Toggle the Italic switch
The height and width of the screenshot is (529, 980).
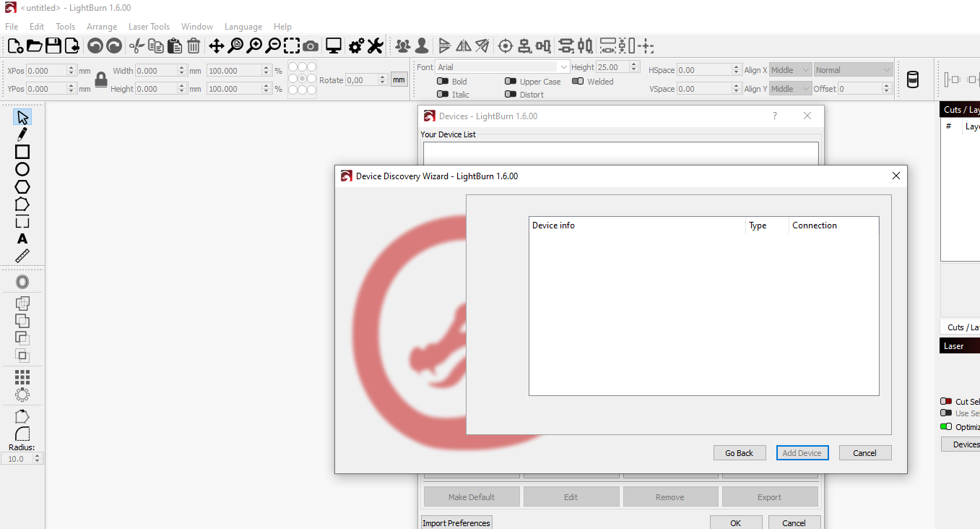coord(443,95)
